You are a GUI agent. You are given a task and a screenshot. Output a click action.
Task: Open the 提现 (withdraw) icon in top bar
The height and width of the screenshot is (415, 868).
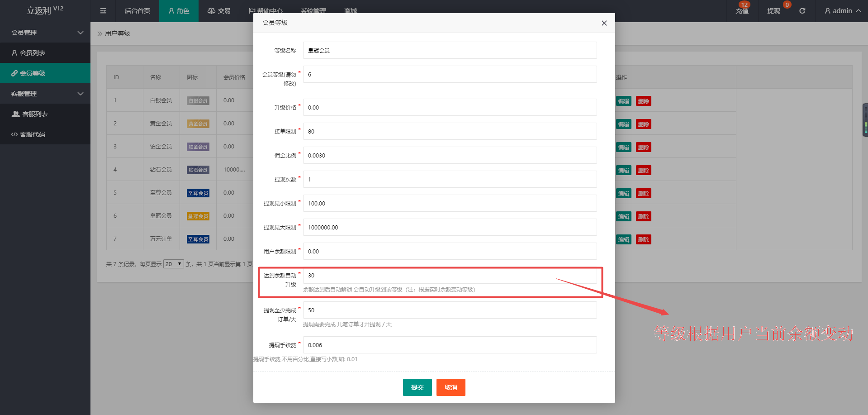coord(774,11)
